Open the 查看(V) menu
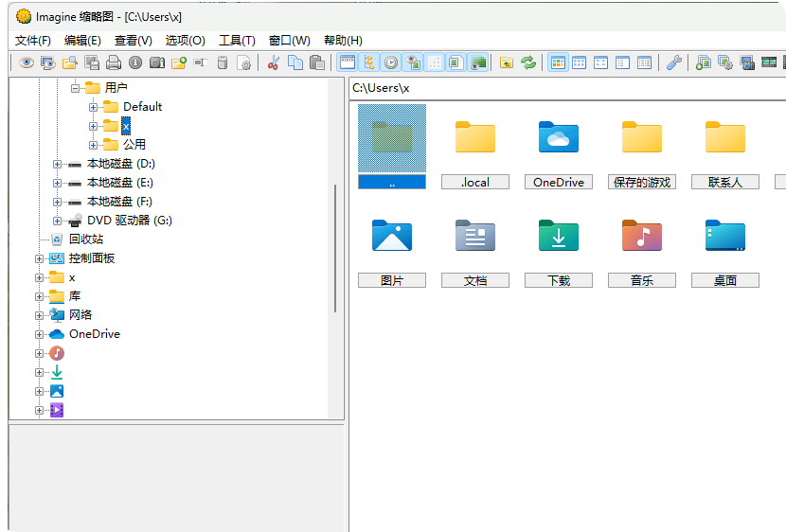Viewport: 786px width, 532px height. point(134,41)
